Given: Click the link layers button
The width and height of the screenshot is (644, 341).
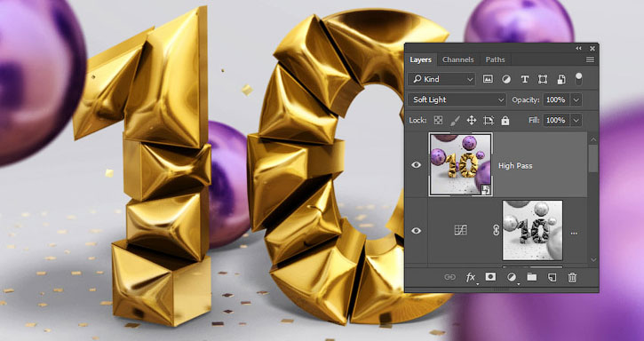Looking at the screenshot, I should tap(449, 277).
